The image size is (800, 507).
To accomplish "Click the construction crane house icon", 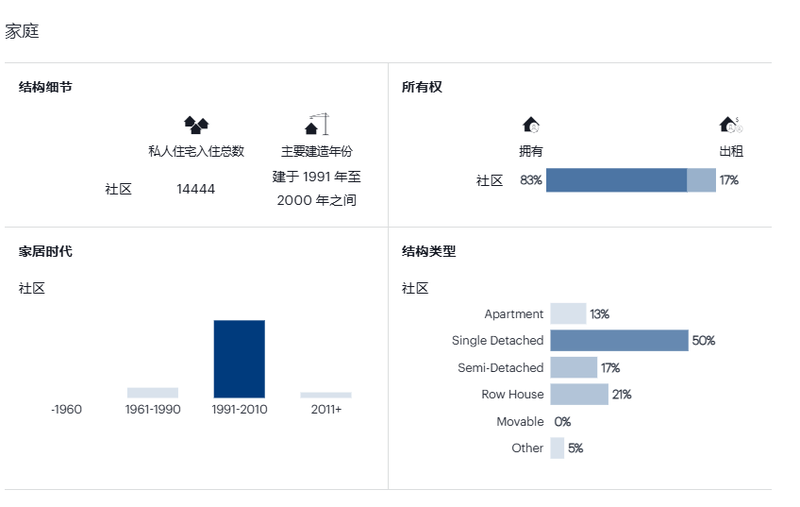I will 316,125.
